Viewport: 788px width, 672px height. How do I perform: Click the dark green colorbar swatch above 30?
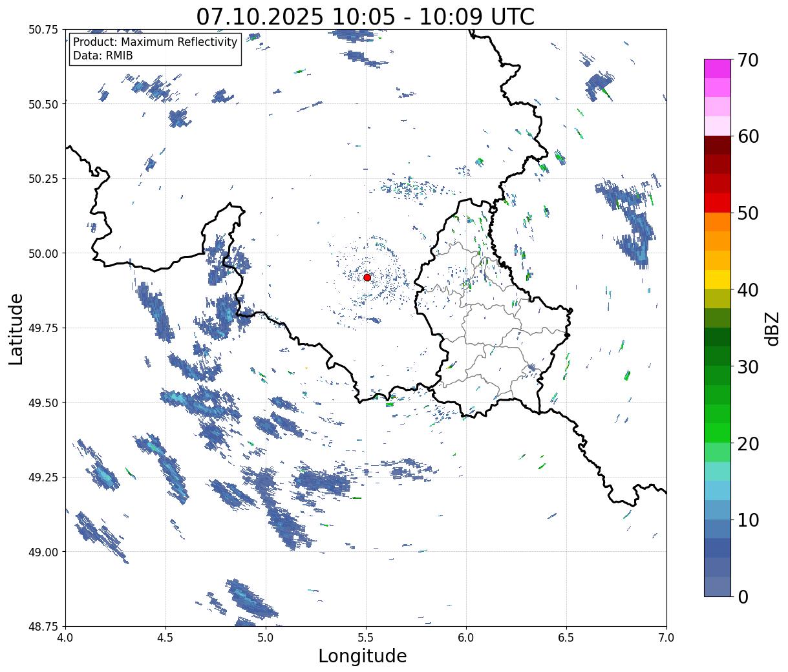click(x=718, y=337)
